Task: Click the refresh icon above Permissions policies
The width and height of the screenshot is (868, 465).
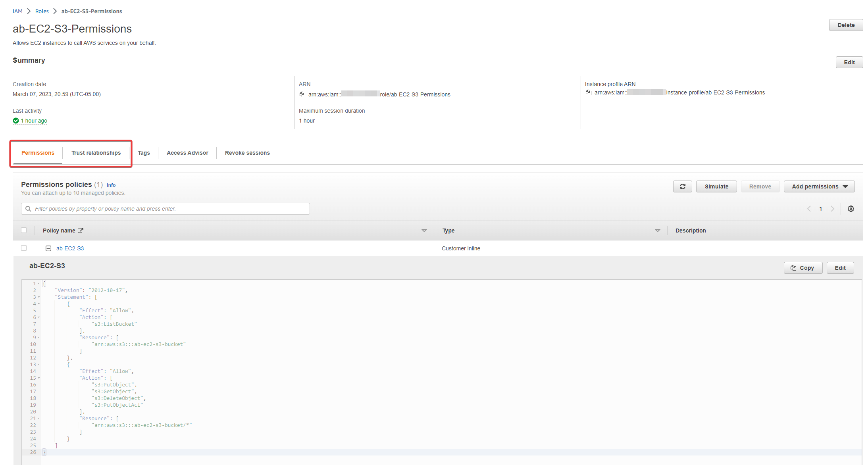Action: [x=682, y=186]
